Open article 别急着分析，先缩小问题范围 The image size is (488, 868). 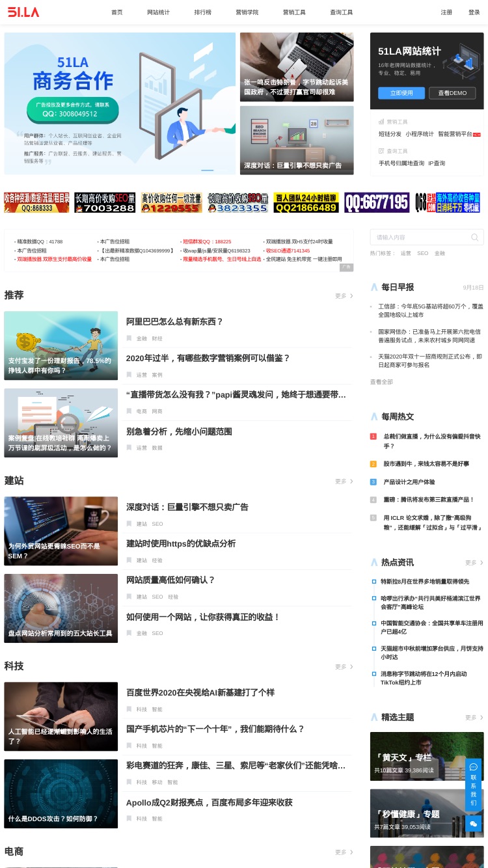(x=179, y=431)
